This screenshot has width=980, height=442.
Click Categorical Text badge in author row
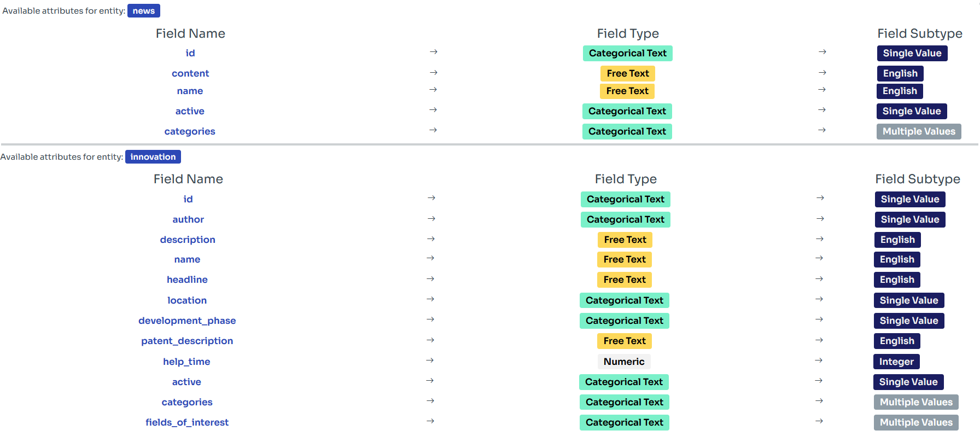(625, 219)
